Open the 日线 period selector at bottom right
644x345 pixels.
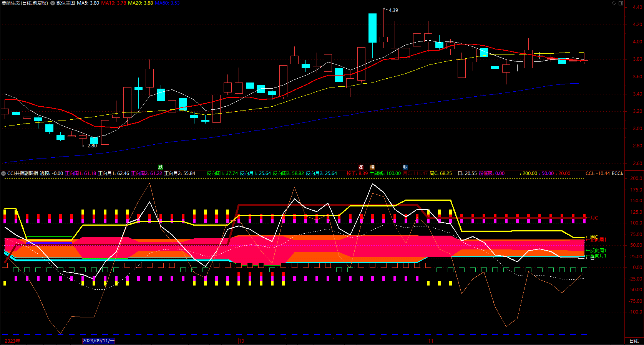[634, 341]
